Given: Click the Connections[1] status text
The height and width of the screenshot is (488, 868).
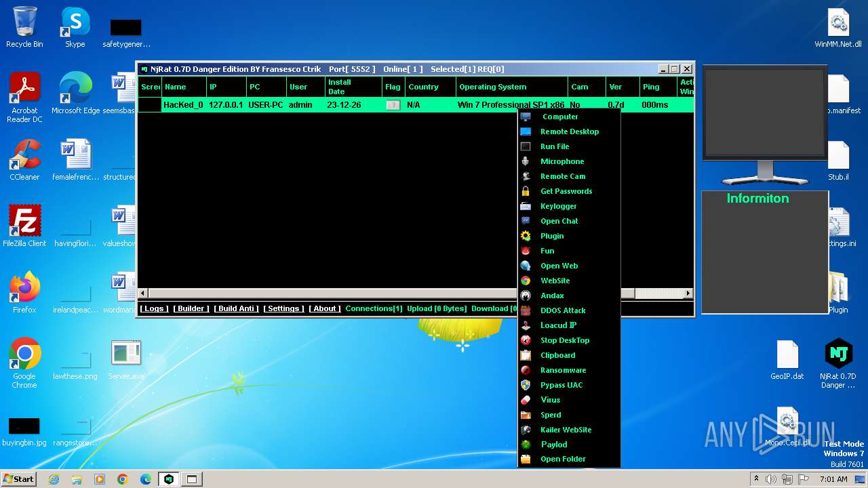Looking at the screenshot, I should 374,308.
